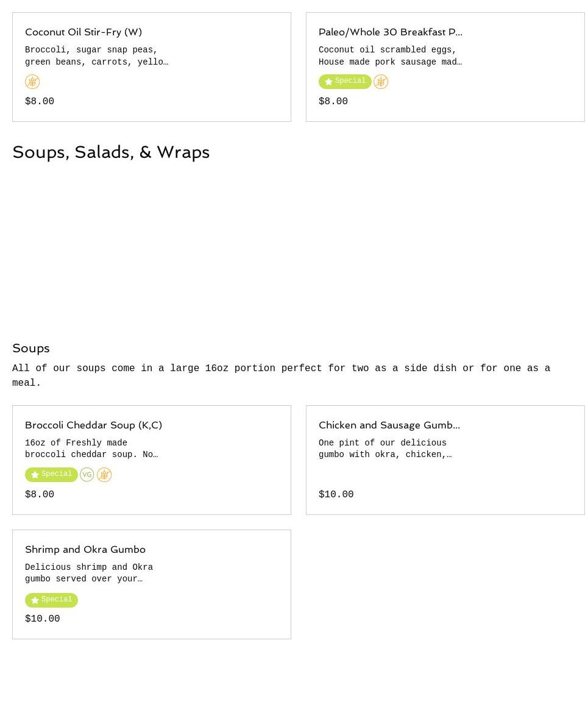Open the Coconut Oil Stir-Fry (W) item
This screenshot has width=588, height=724.
(x=83, y=32)
